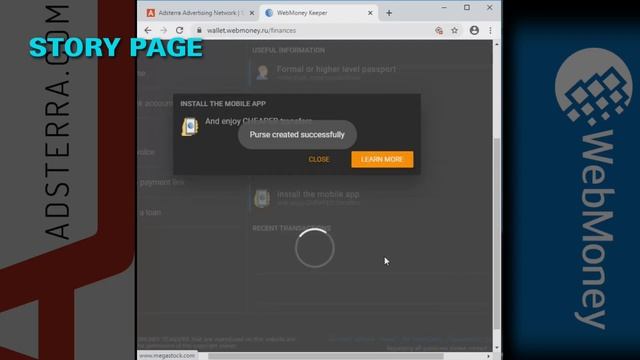Viewport: 640px width, 360px height.
Task: Open Install the mobile app item
Action: 318,194
